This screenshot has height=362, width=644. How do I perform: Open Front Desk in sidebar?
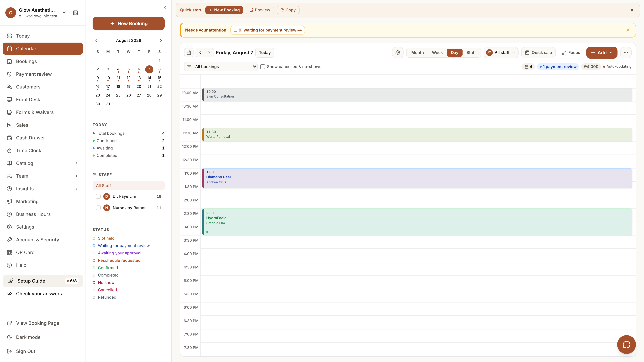click(x=43, y=99)
